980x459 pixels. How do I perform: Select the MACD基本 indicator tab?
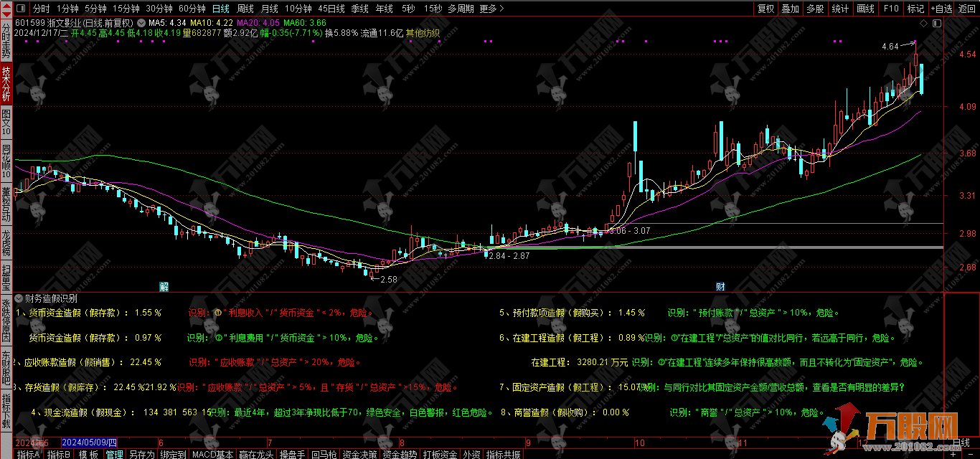coord(212,454)
